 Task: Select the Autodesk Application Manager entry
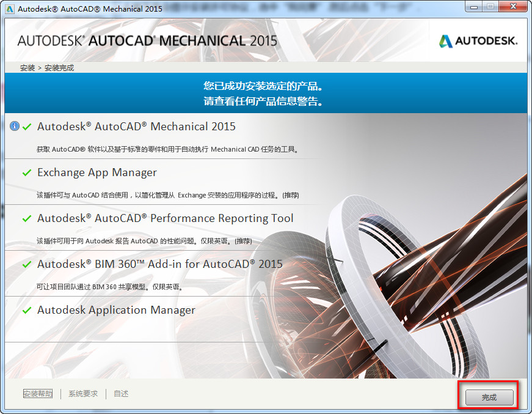coord(115,310)
